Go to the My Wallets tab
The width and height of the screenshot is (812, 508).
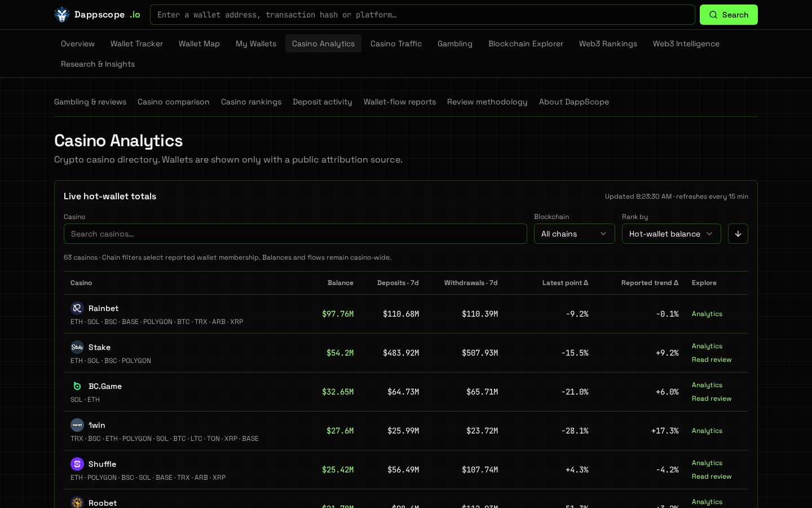click(256, 43)
